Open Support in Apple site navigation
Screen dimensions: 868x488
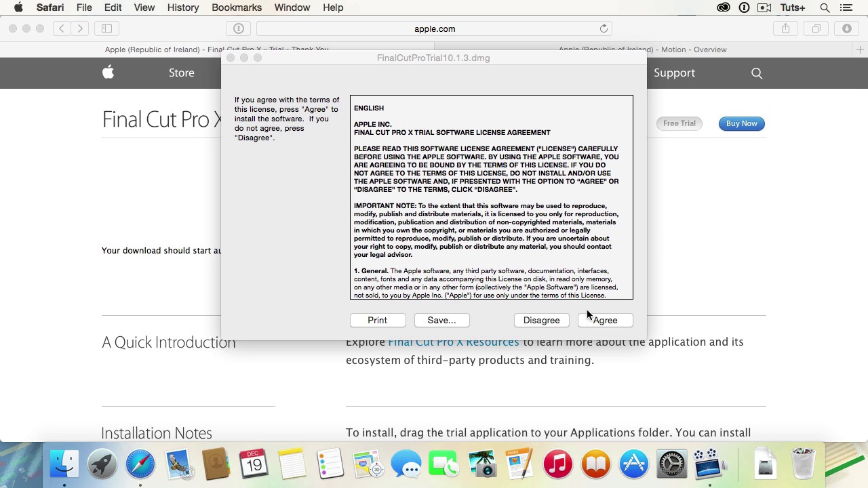click(x=674, y=73)
